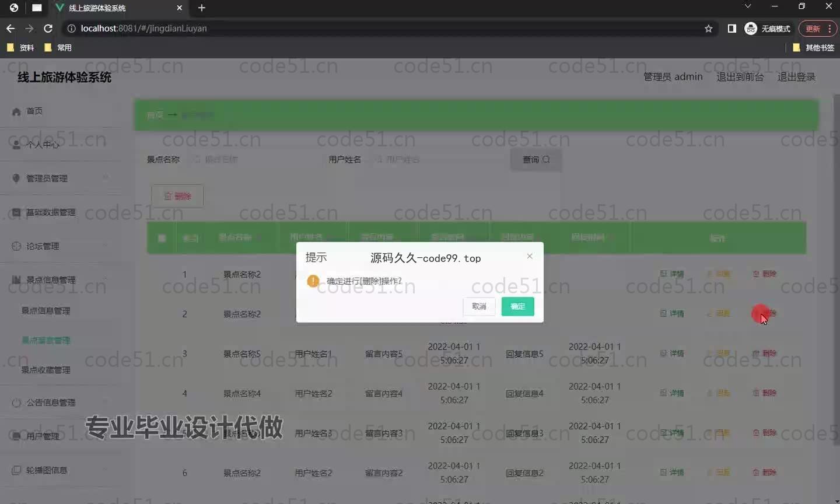Viewport: 840px width, 504px height.
Task: Click the orange warning icon in the dialog
Action: click(313, 281)
